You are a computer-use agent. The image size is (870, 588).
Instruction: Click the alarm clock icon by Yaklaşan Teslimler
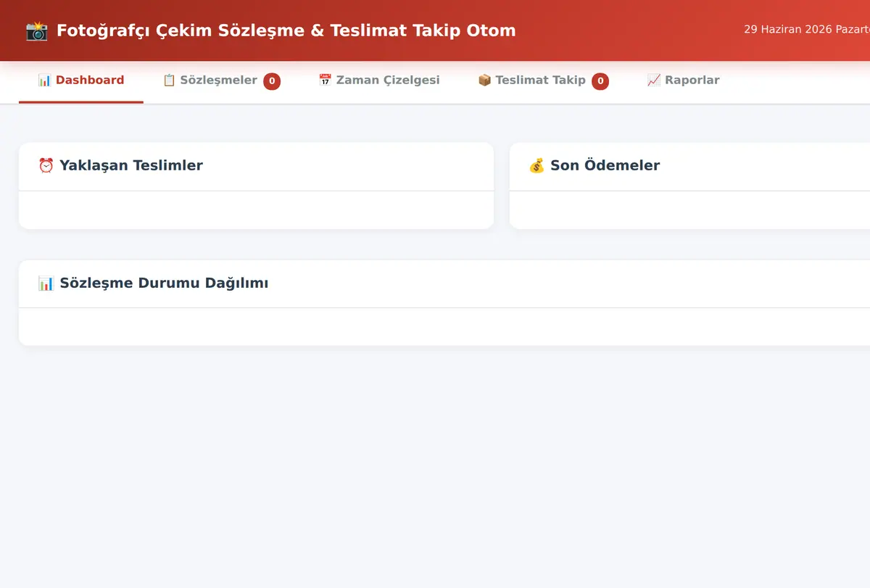coord(46,165)
